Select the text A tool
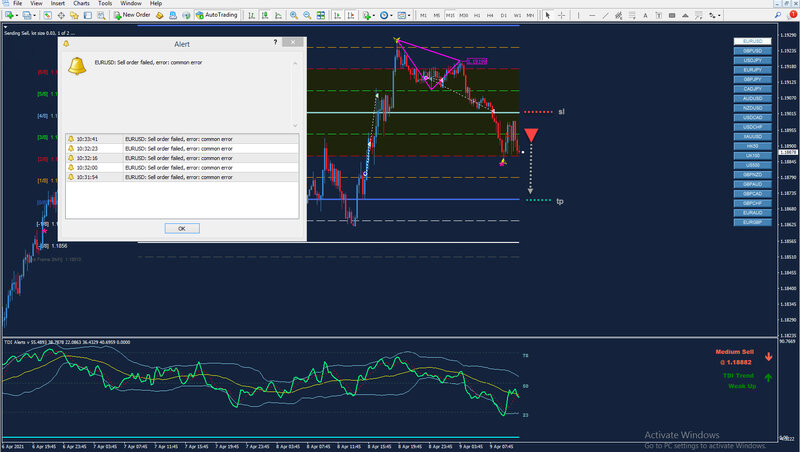This screenshot has width=800, height=452. [x=645, y=15]
